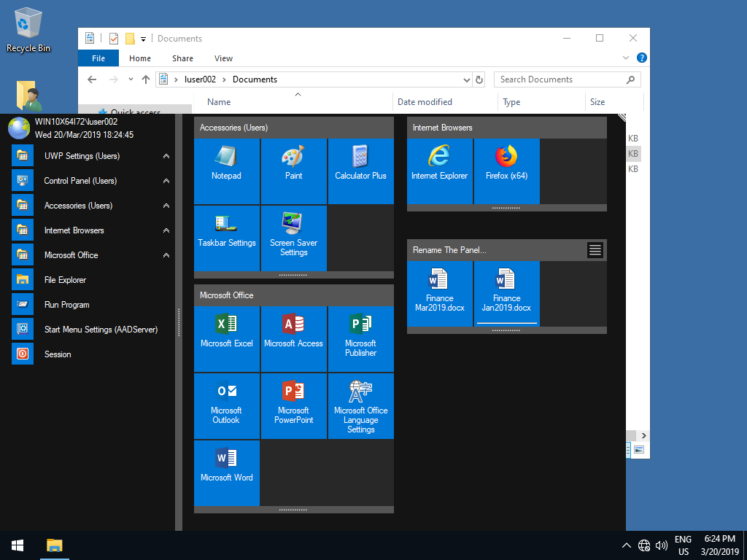Collapse the Accessories (Users) sidebar group
747x560 pixels.
click(x=166, y=205)
